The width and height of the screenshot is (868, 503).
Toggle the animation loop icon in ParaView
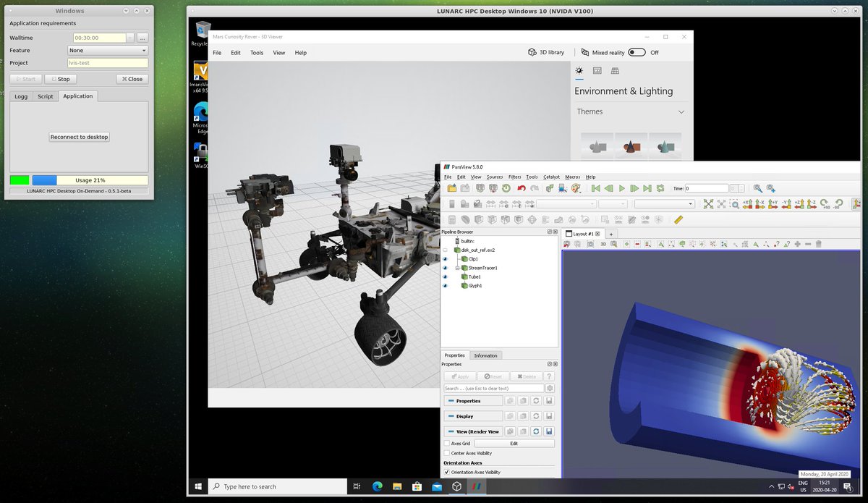click(x=660, y=188)
